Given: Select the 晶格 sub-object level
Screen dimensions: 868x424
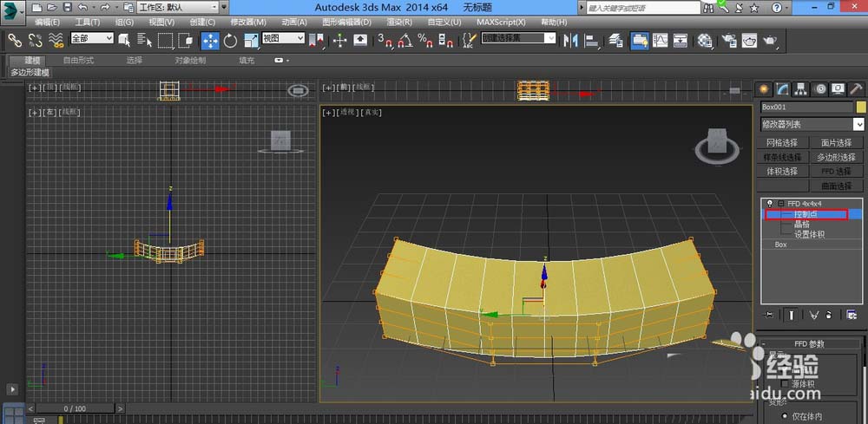Looking at the screenshot, I should click(x=802, y=224).
